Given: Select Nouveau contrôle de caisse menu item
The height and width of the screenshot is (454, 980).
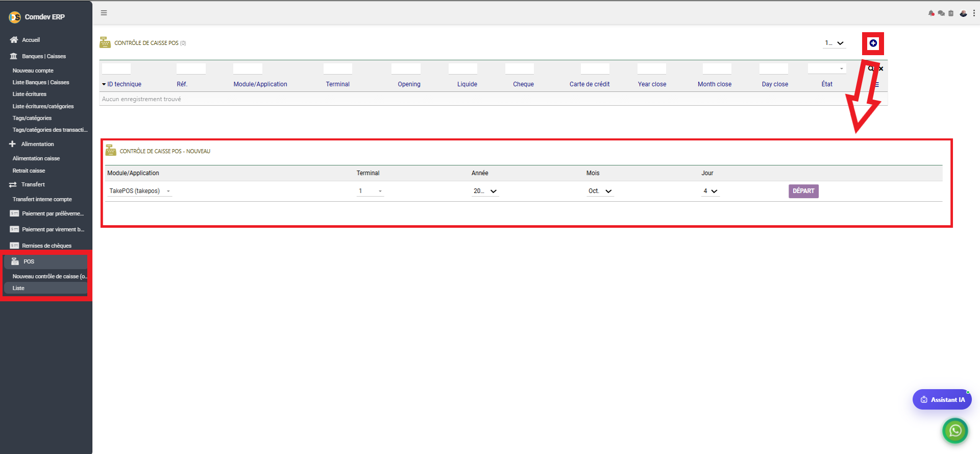Looking at the screenshot, I should pos(50,276).
